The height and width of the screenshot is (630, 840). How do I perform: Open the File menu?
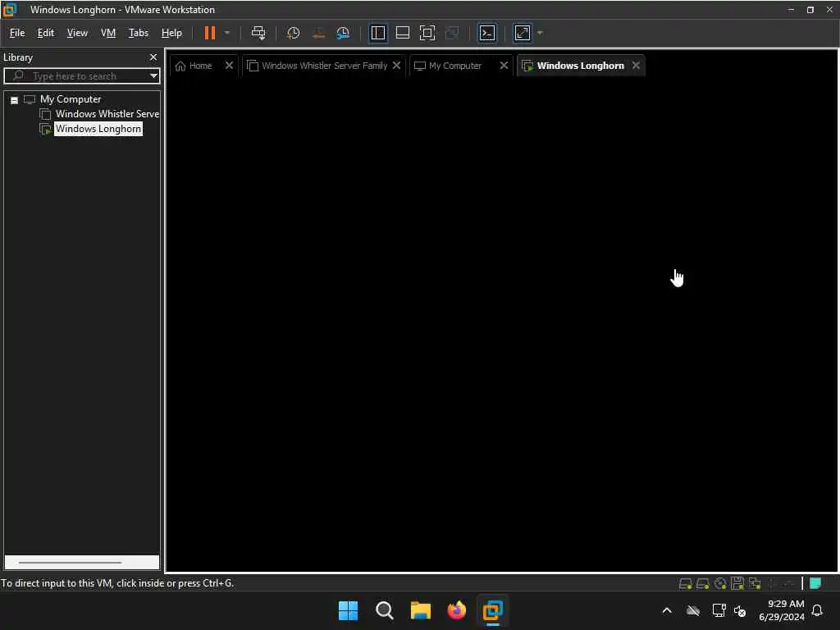pos(17,33)
